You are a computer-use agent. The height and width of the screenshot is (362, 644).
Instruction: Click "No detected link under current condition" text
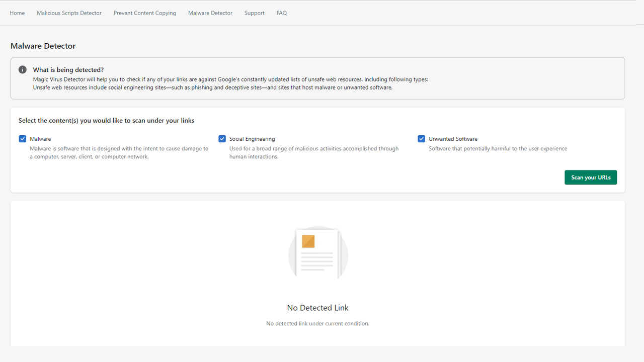[317, 323]
